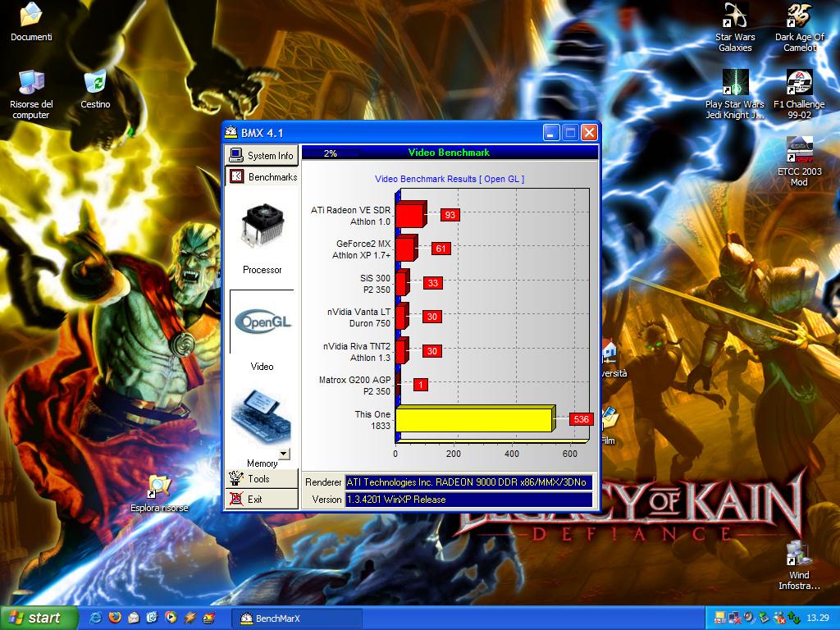840x630 pixels.
Task: Click the disconnected network tray icon
Action: click(x=734, y=619)
